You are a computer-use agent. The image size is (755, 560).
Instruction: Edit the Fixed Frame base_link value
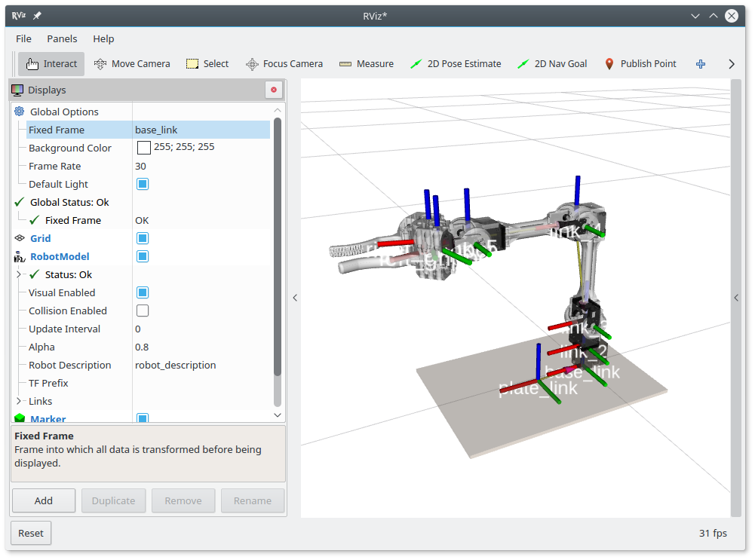201,130
